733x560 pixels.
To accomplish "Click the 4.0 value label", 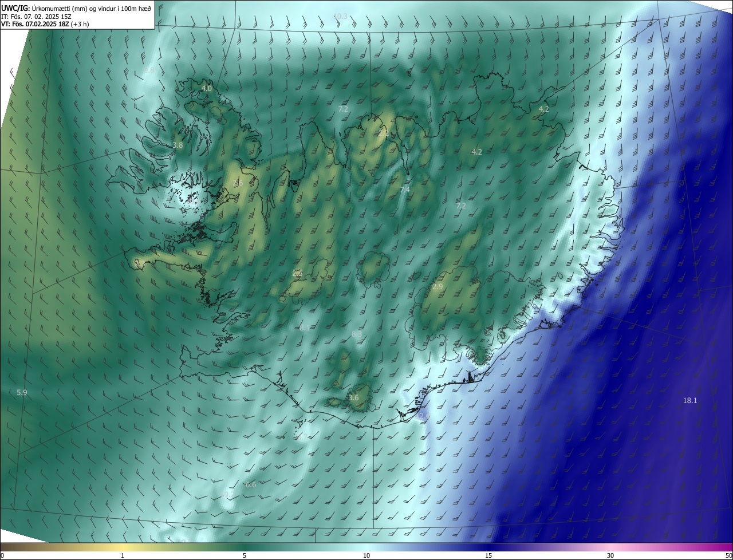I will pos(207,88).
